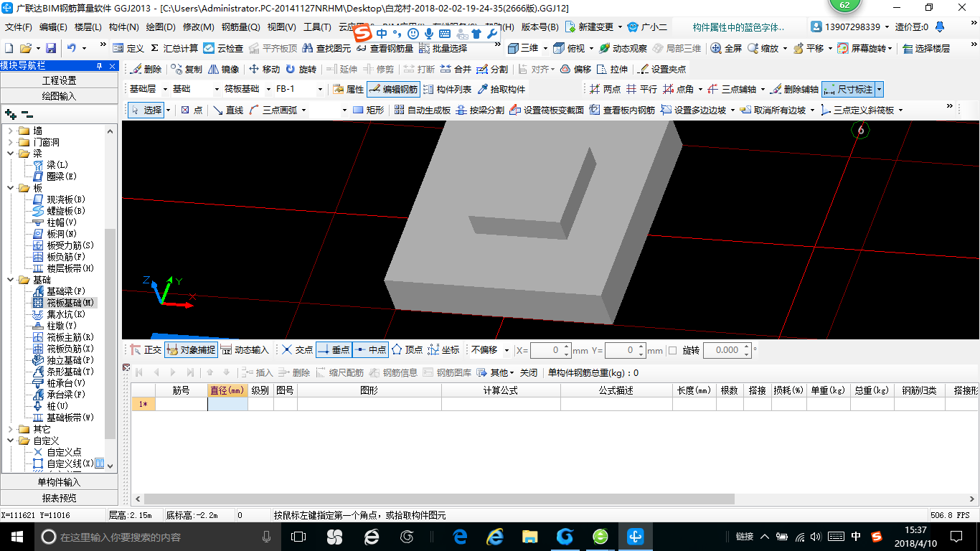Viewport: 980px width, 551px height.
Task: Click 拾取构件 (Pick Component)
Action: (501, 90)
